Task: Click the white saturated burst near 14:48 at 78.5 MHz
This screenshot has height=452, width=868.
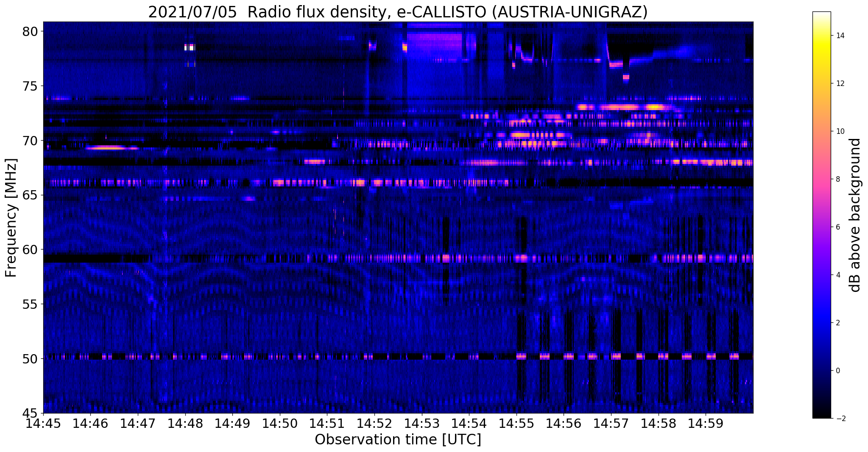Action: [190, 47]
